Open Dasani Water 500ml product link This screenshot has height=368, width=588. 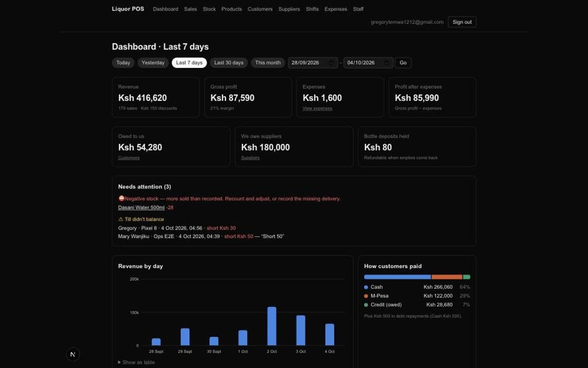pyautogui.click(x=141, y=207)
